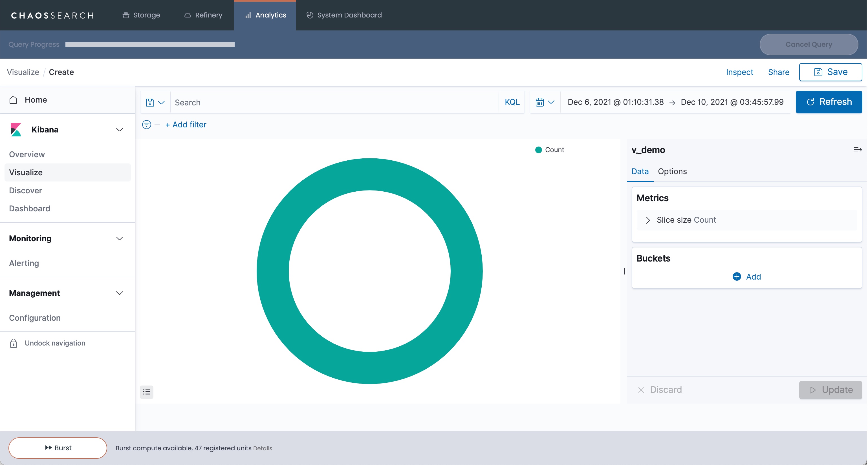Go to the Visualize breadcrumb
Screen dimensions: 868x465
[x=23, y=72]
